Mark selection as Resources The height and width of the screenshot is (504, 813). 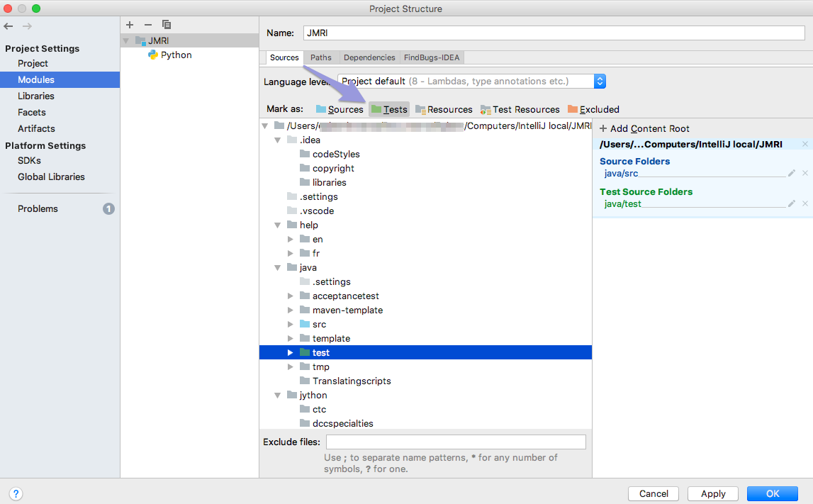pyautogui.click(x=444, y=109)
